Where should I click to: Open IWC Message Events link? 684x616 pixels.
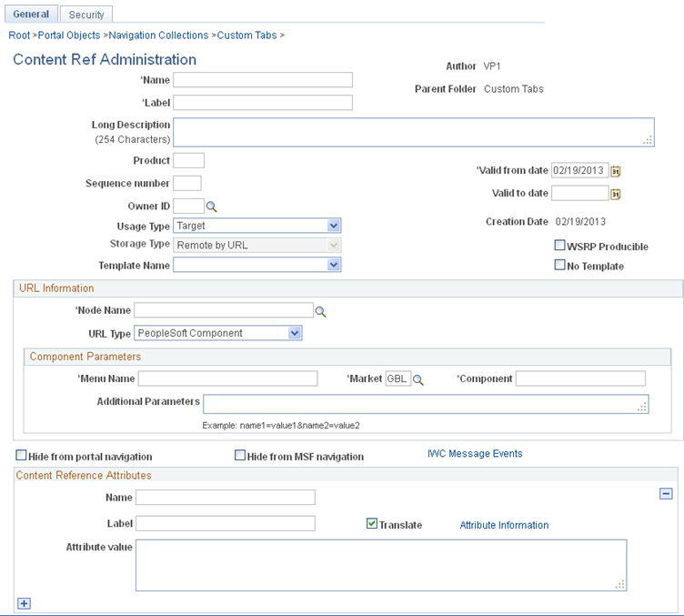click(475, 454)
